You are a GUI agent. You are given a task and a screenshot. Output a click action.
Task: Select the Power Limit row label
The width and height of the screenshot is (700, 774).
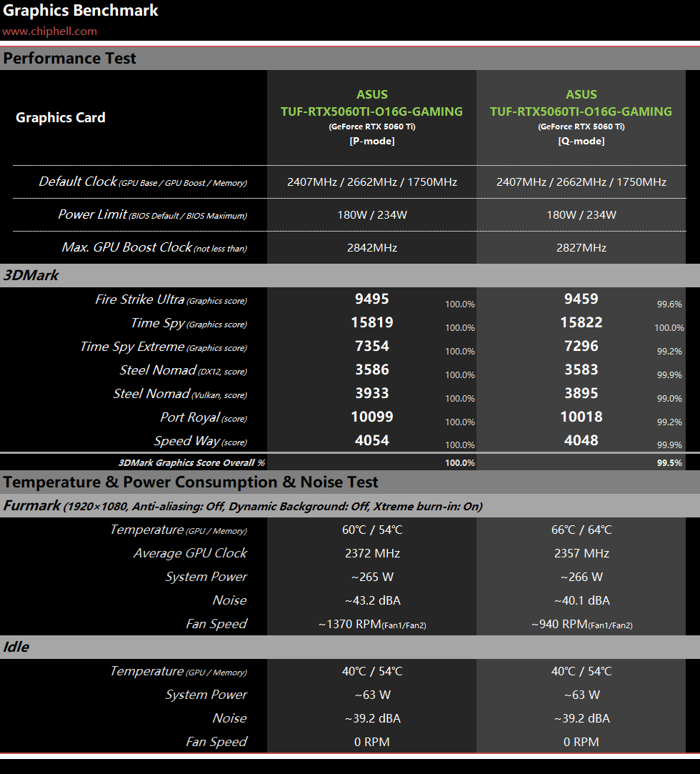[x=152, y=214]
